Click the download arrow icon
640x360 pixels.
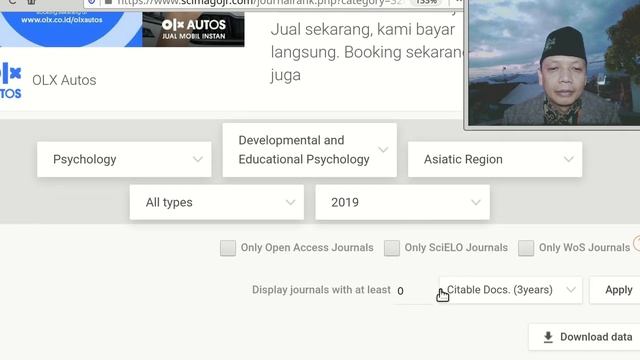click(548, 337)
